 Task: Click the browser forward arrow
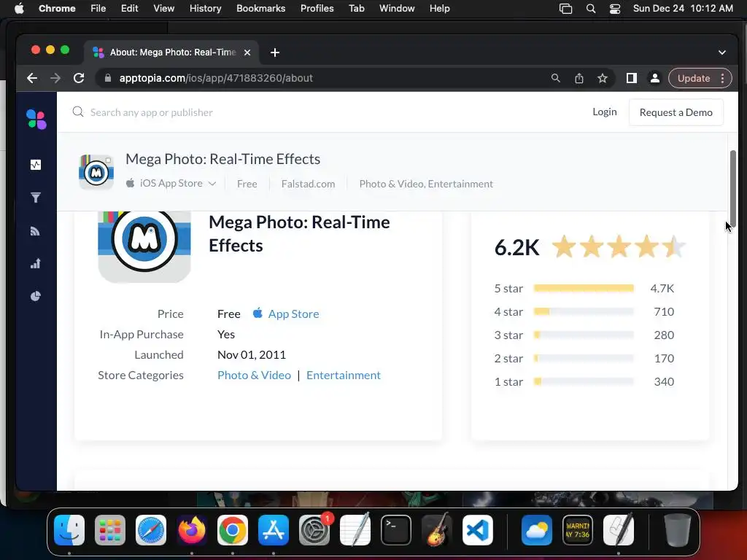click(x=55, y=78)
